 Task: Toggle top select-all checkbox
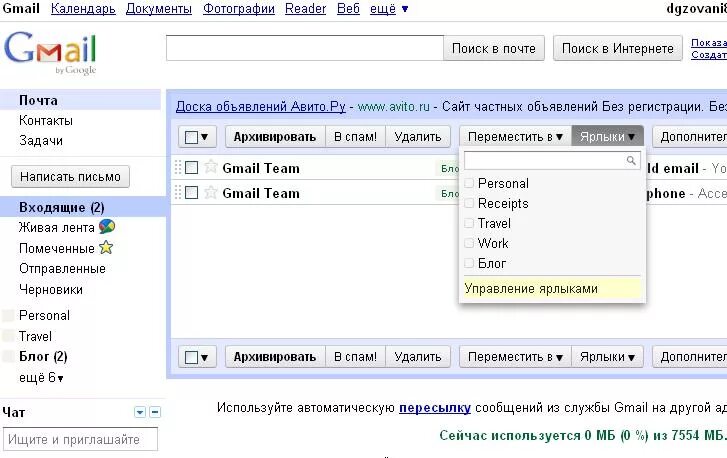(x=191, y=137)
